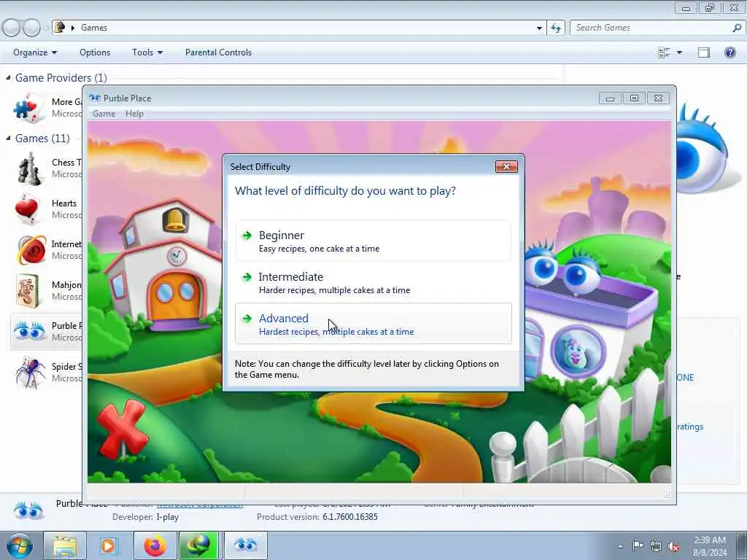Click the Forward navigation button
Viewport: 747px width, 560px height.
tap(32, 28)
